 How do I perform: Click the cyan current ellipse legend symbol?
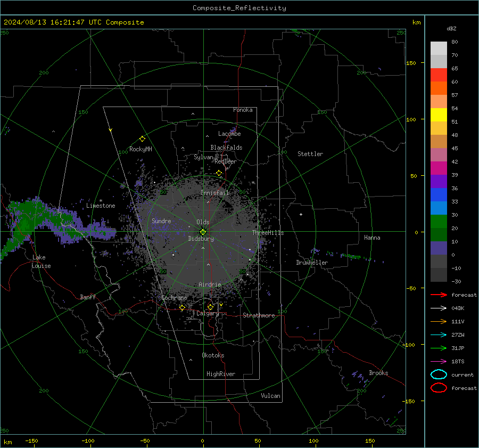click(439, 374)
